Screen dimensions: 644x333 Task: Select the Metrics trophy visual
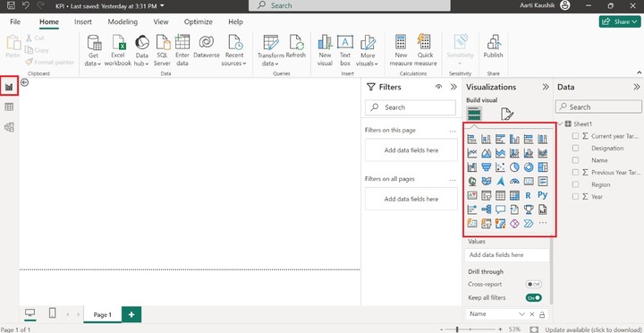[529, 209]
